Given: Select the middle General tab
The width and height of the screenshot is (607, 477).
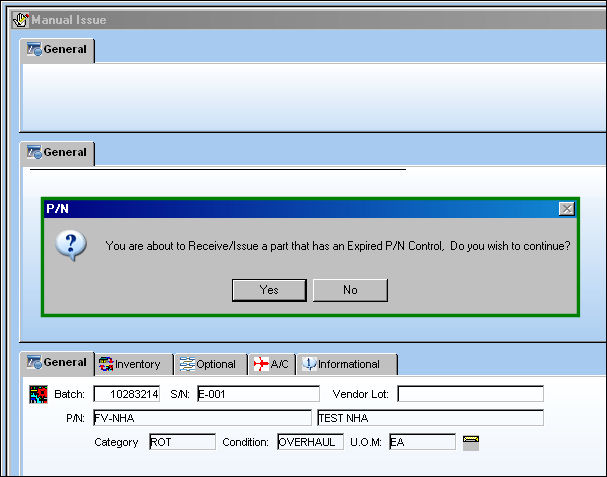Looking at the screenshot, I should (x=57, y=153).
